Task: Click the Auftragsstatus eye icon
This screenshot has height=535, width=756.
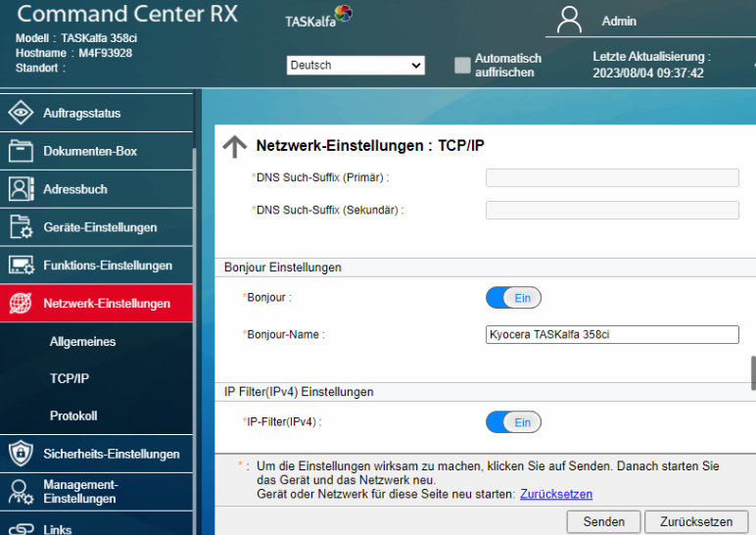Action: pyautogui.click(x=21, y=114)
